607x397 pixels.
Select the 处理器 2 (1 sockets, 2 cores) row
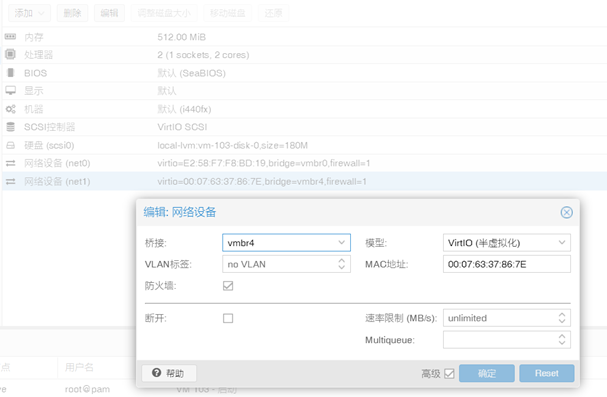click(304, 55)
